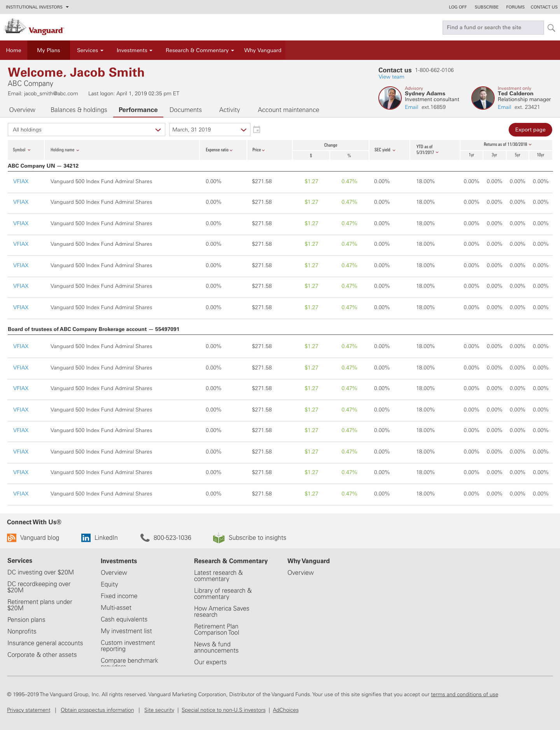Click the LinkedIn icon
This screenshot has height=730, width=560.
[x=86, y=538]
